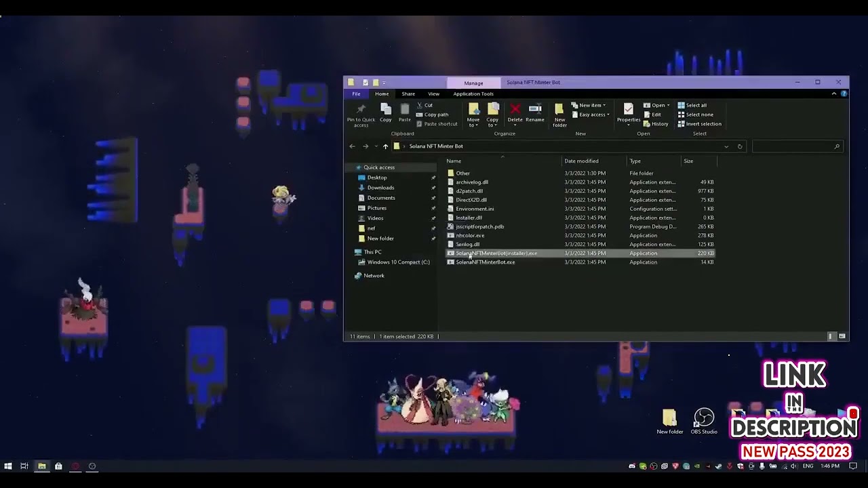Select This PC in navigation pane
868x488 pixels.
(372, 252)
